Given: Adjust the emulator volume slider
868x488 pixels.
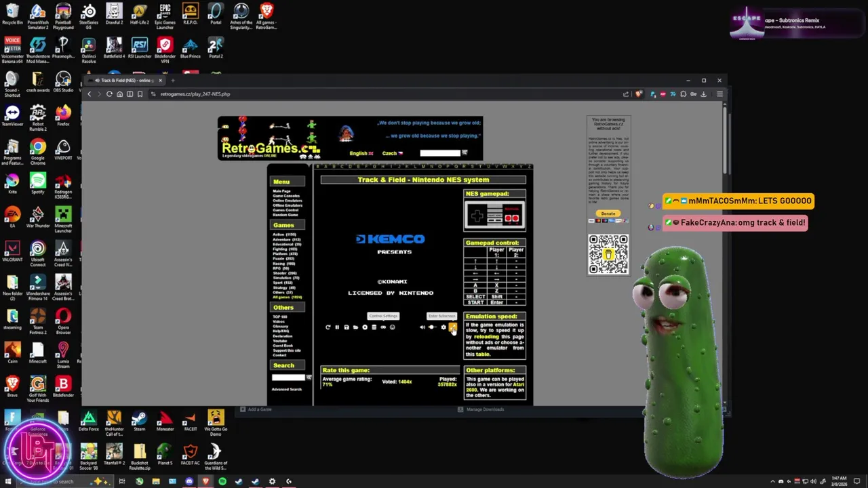Looking at the screenshot, I should (x=432, y=327).
